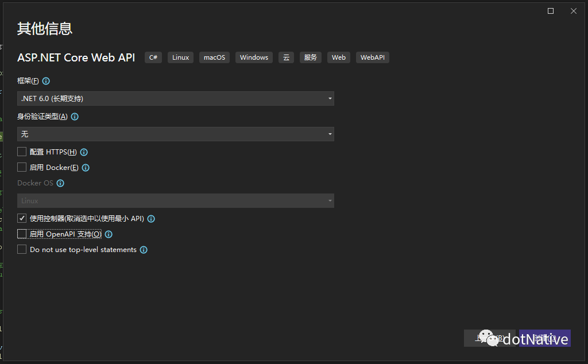Click the macOS tag
The image size is (588, 364).
tap(215, 57)
